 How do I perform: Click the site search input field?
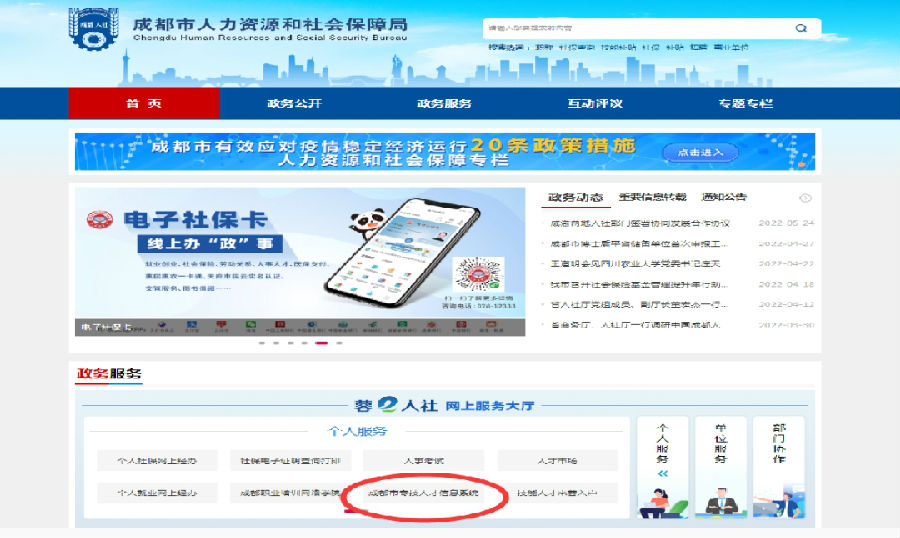[x=637, y=28]
